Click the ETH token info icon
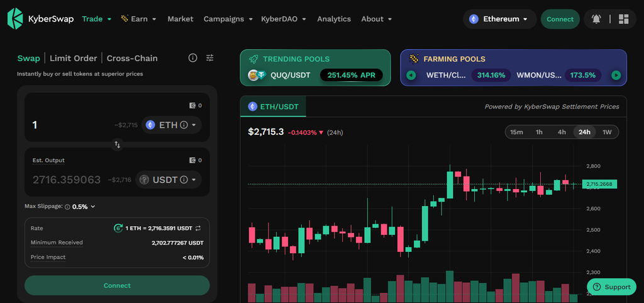This screenshot has width=644, height=303. click(x=184, y=125)
